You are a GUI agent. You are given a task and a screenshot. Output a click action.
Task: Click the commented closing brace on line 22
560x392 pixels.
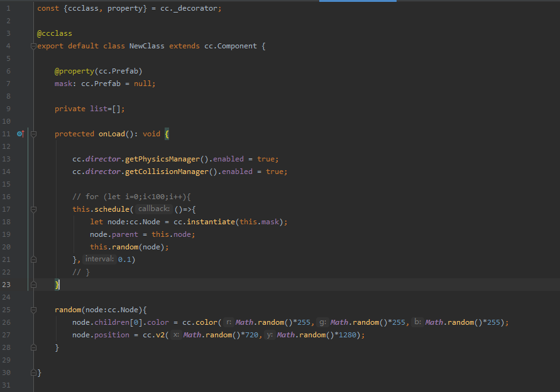pyautogui.click(x=81, y=272)
